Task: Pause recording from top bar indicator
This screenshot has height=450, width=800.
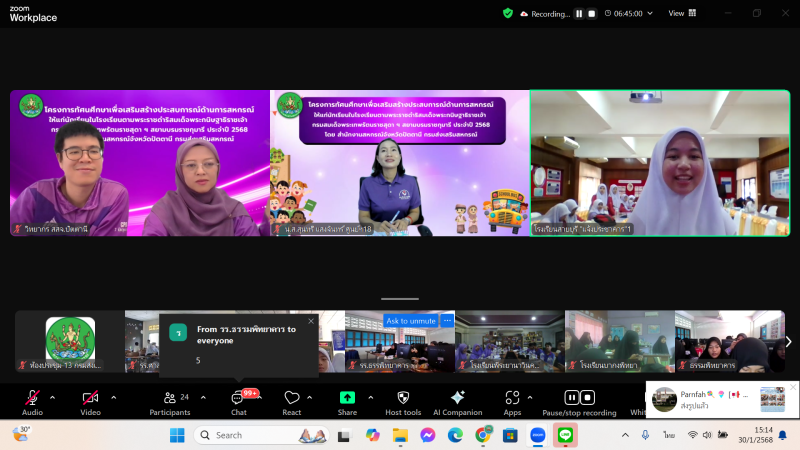Action: point(579,14)
